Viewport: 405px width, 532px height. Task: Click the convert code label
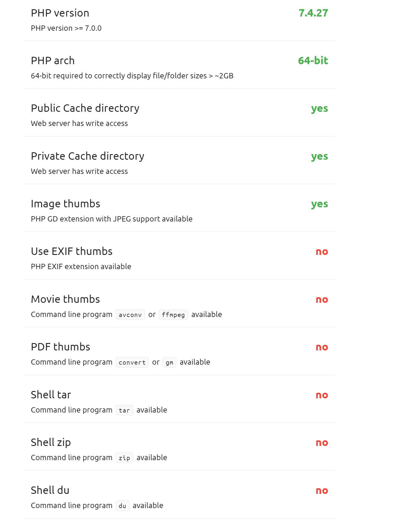[x=132, y=362]
